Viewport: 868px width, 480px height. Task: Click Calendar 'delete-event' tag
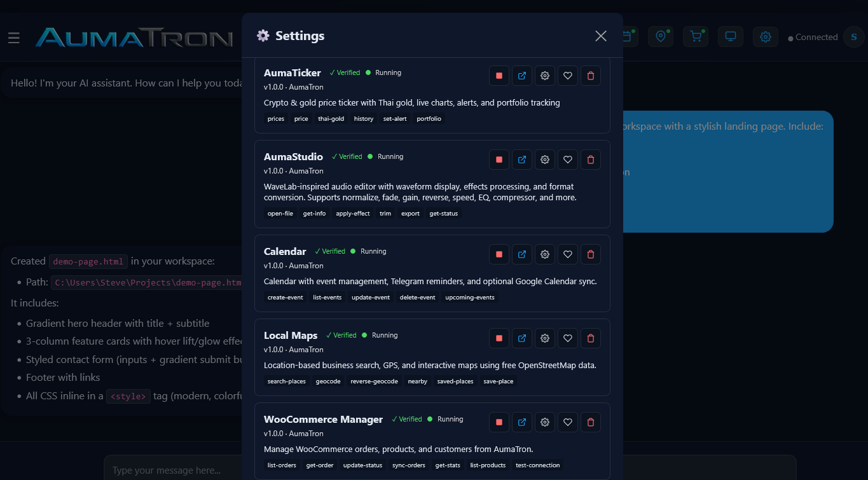point(418,298)
